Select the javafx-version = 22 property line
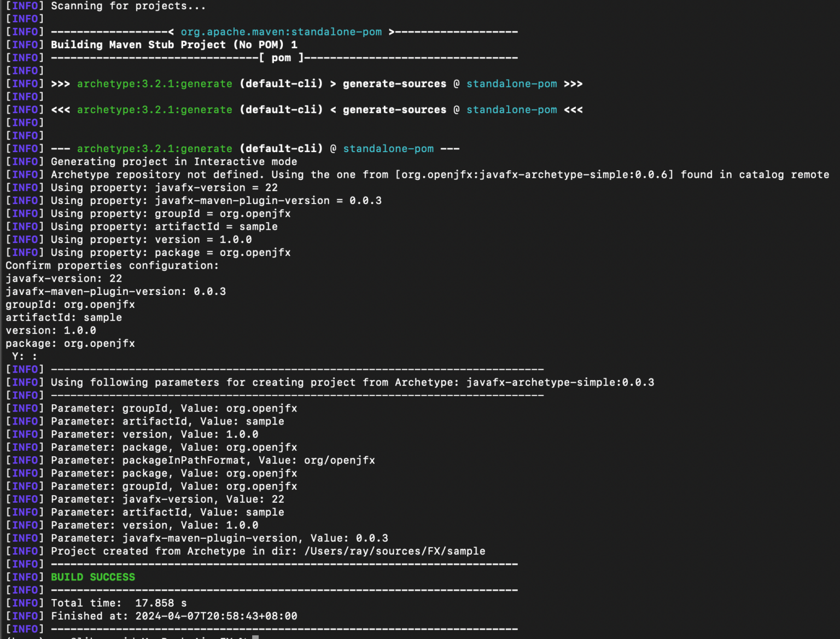This screenshot has height=639, width=840. click(x=164, y=187)
